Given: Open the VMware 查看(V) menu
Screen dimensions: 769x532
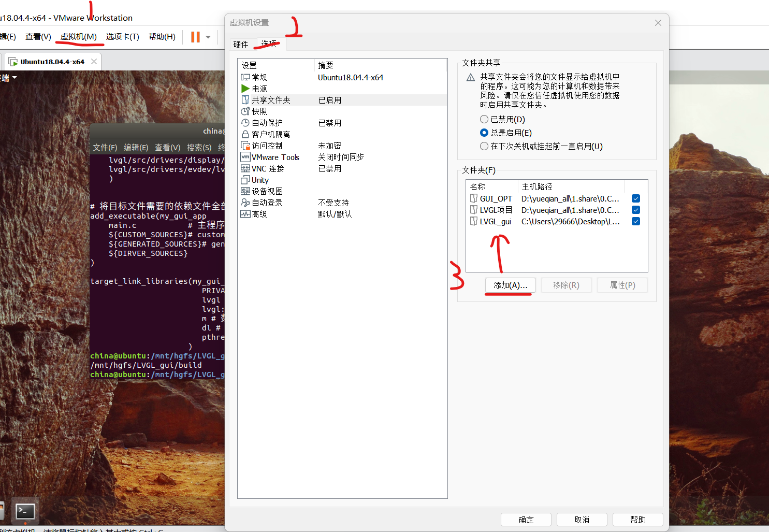Looking at the screenshot, I should [38, 37].
